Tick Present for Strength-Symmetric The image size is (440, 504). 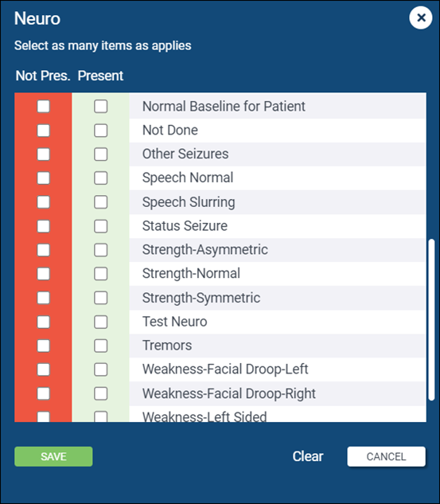(101, 298)
